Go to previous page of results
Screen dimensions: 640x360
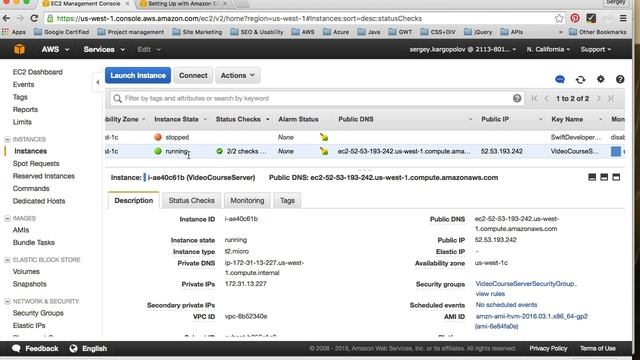coord(546,98)
